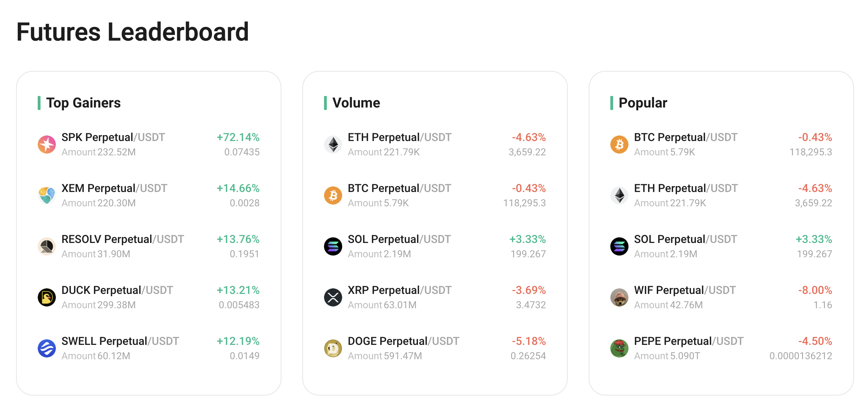Click the SWELL coin icon
This screenshot has width=868, height=414.
click(47, 348)
